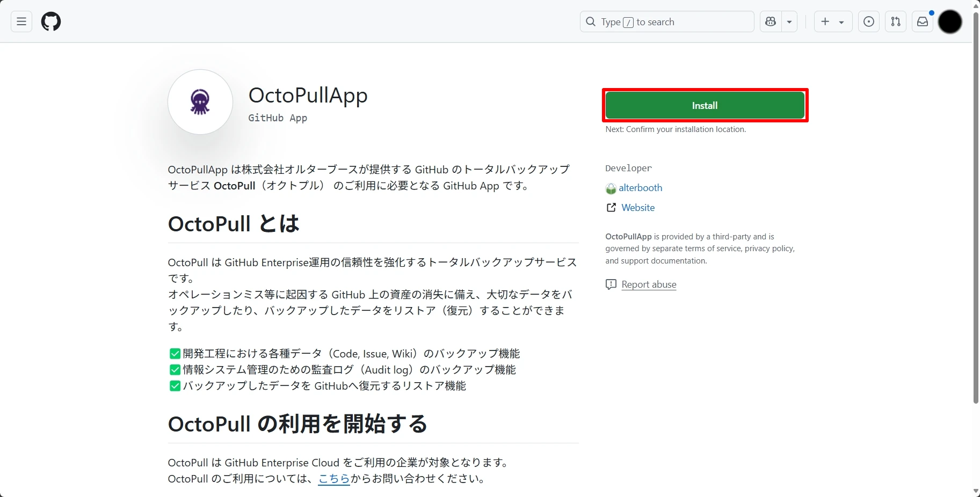980x497 pixels.
Task: Click the green Install button
Action: [705, 106]
